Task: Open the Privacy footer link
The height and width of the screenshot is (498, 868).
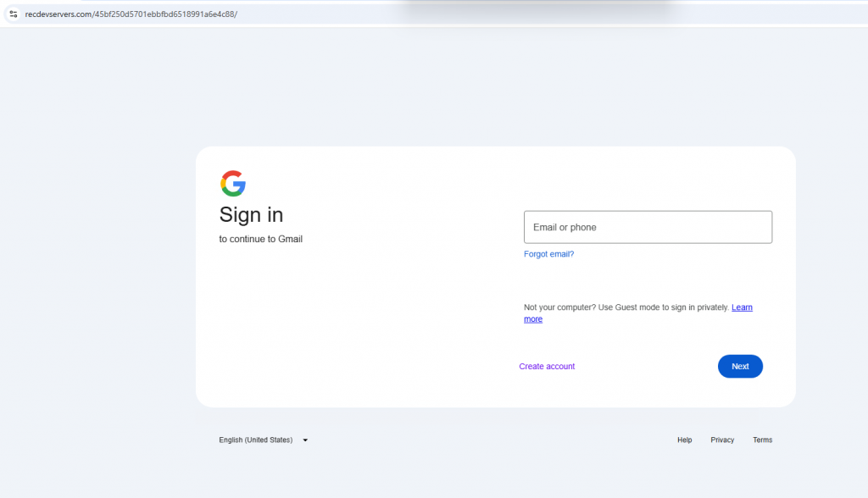Action: pos(722,440)
